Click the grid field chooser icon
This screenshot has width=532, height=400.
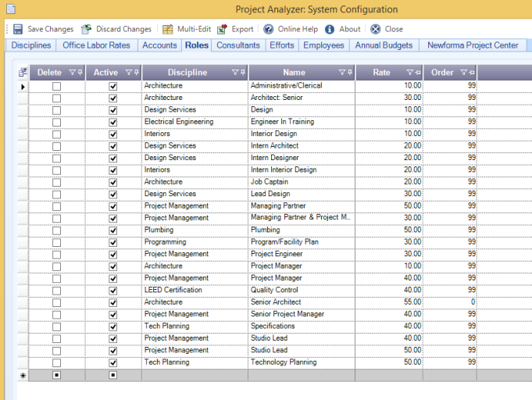pyautogui.click(x=23, y=73)
